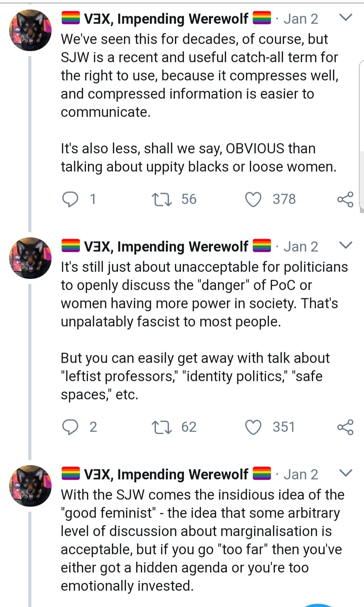
Task: Expand options chevron on the second tweet
Action: pos(345,245)
